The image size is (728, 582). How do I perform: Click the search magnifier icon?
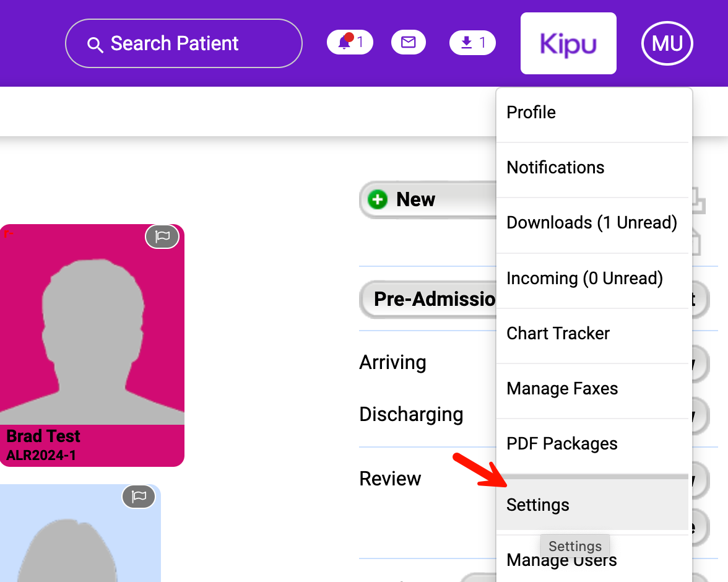[95, 45]
